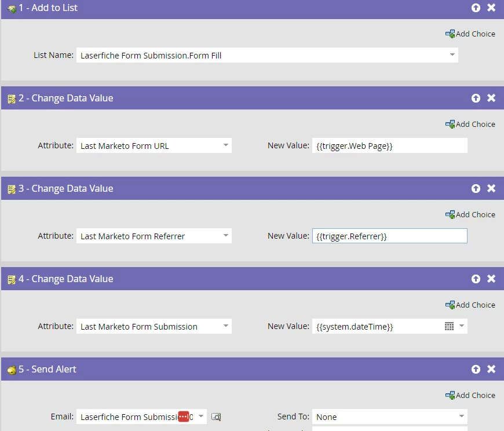504x431 pixels.
Task: Click step 4 Change Data Value notepad icon
Action: click(x=12, y=280)
